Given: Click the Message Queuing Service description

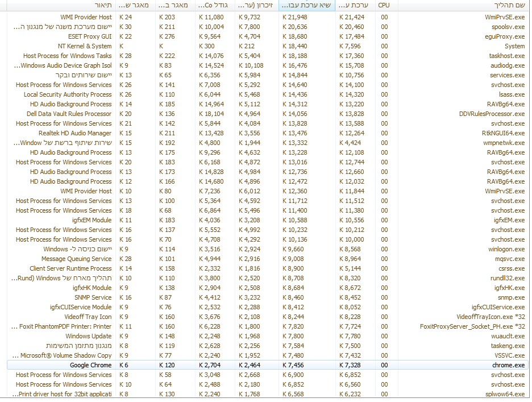Looking at the screenshot, I should [x=76, y=259].
